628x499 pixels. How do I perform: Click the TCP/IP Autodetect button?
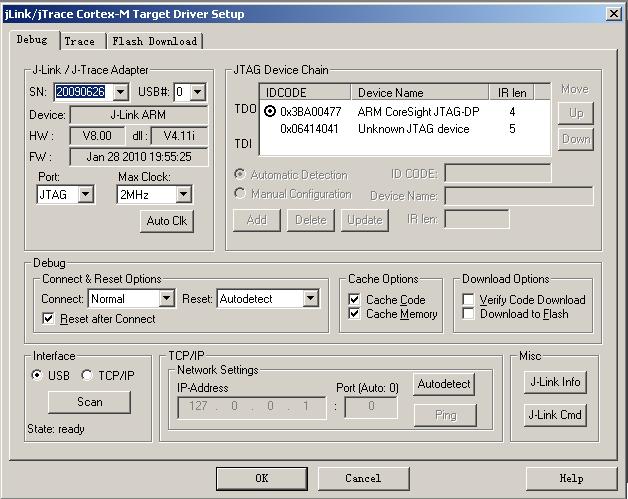pos(444,384)
